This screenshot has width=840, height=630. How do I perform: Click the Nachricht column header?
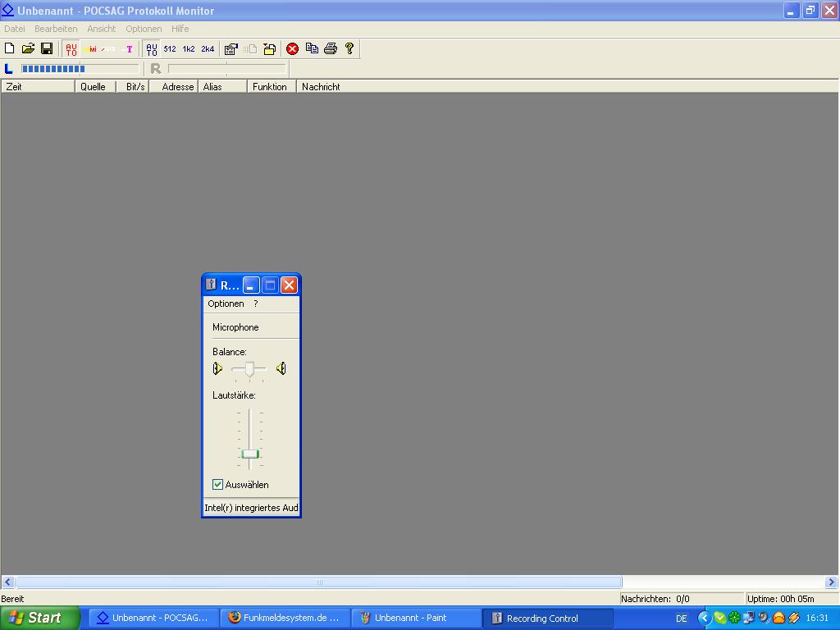[321, 87]
